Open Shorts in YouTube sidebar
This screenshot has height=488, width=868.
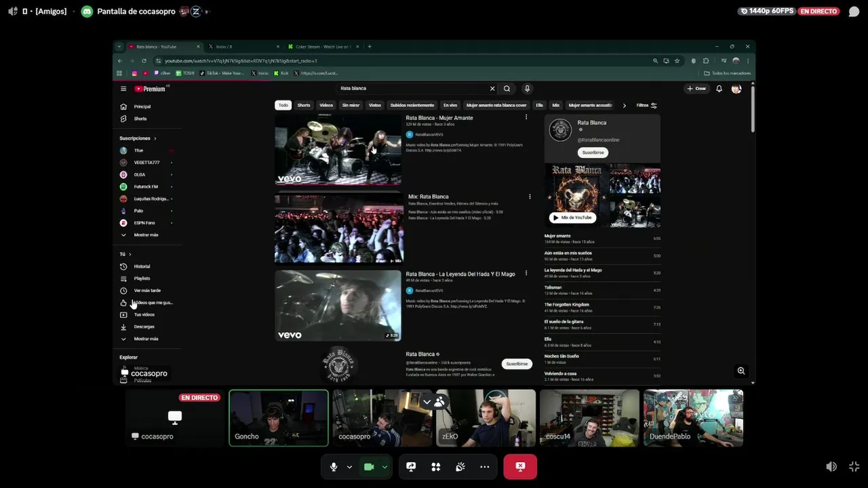click(x=140, y=119)
